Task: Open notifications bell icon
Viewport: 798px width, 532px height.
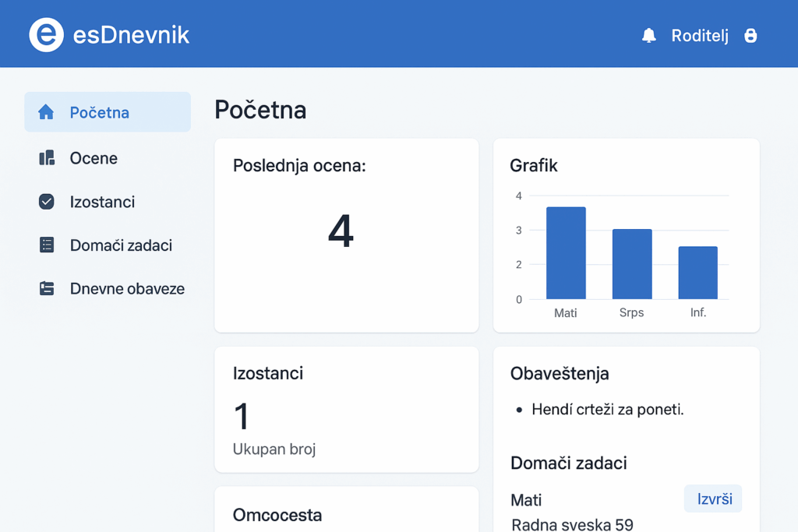Action: coord(648,36)
